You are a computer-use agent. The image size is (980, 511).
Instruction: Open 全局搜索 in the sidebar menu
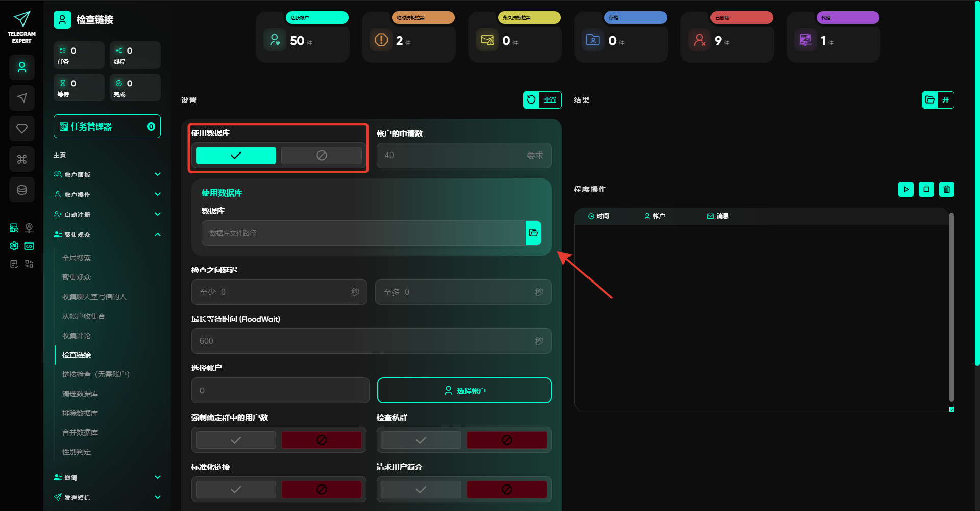tap(77, 258)
